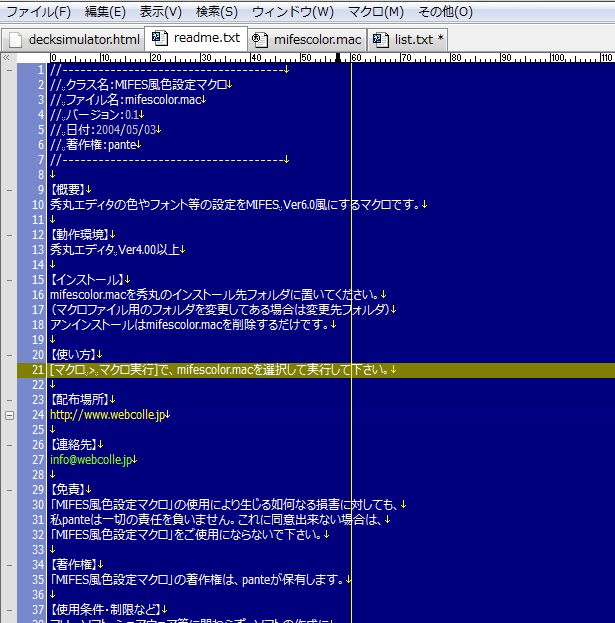Open the 検索(S) menu
Image resolution: width=615 pixels, height=623 pixels.
point(216,12)
